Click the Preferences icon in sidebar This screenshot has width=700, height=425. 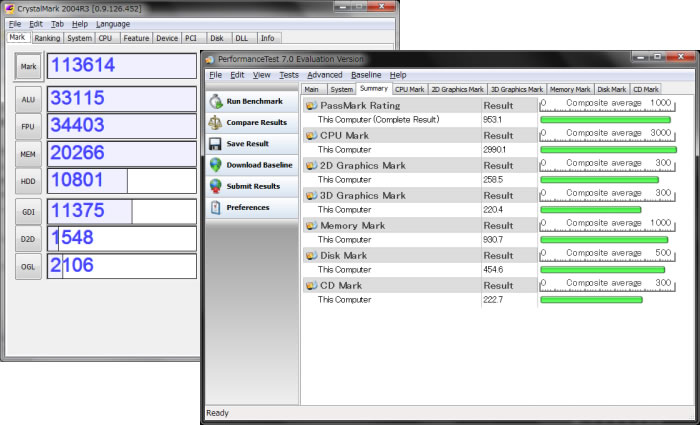(216, 207)
